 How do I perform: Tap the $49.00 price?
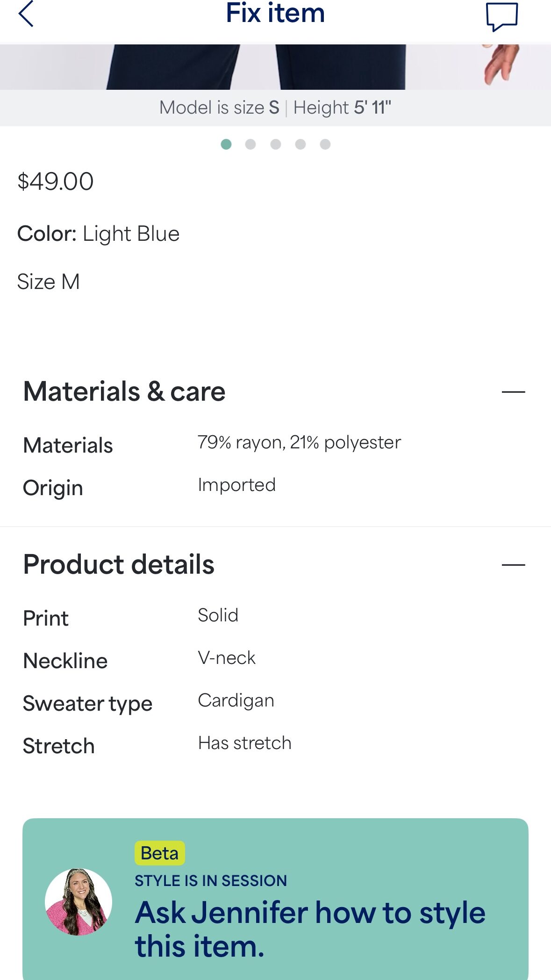pyautogui.click(x=56, y=181)
